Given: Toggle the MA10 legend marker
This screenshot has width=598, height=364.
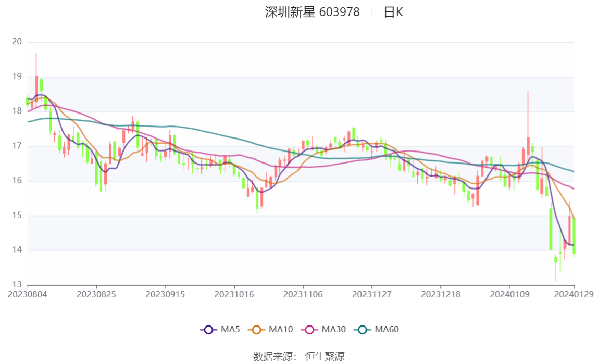Looking at the screenshot, I should click(256, 330).
